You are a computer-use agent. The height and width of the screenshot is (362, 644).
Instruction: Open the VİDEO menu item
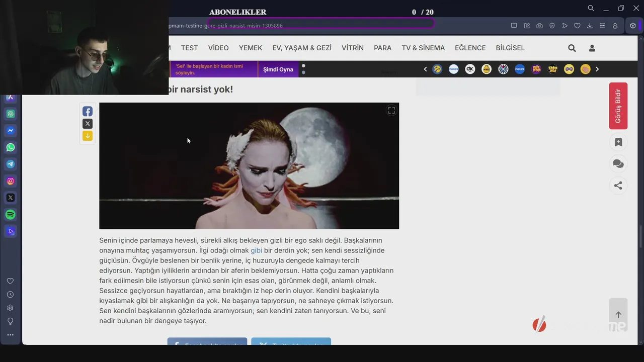[x=218, y=48]
